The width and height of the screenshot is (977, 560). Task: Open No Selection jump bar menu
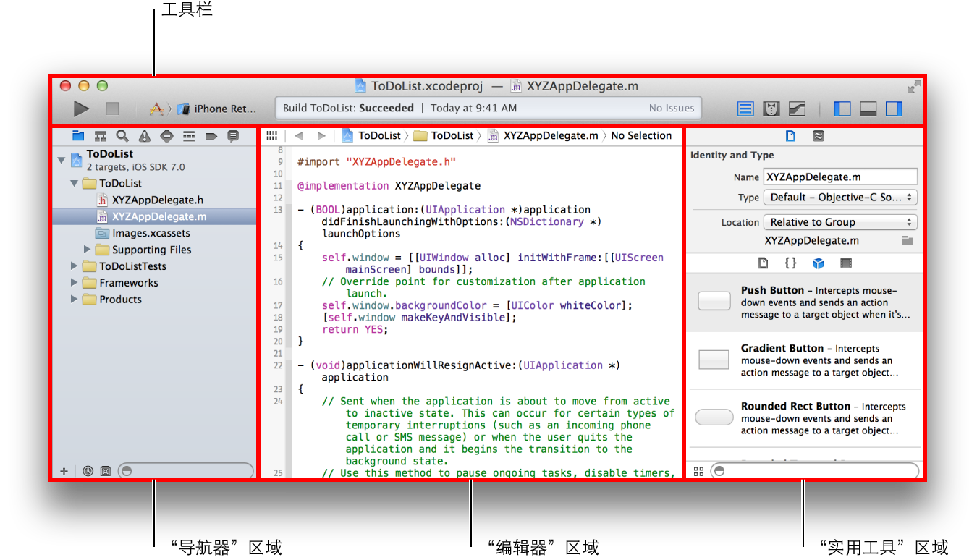point(641,135)
